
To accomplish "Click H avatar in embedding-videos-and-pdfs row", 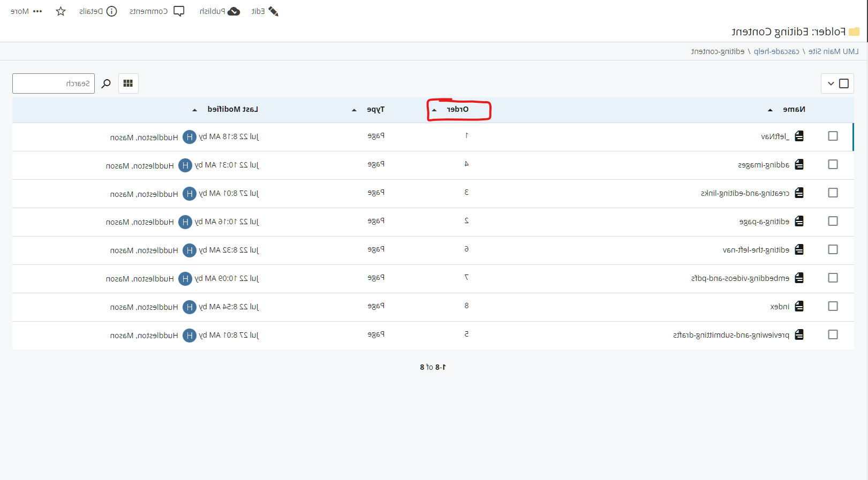I will 185,279.
